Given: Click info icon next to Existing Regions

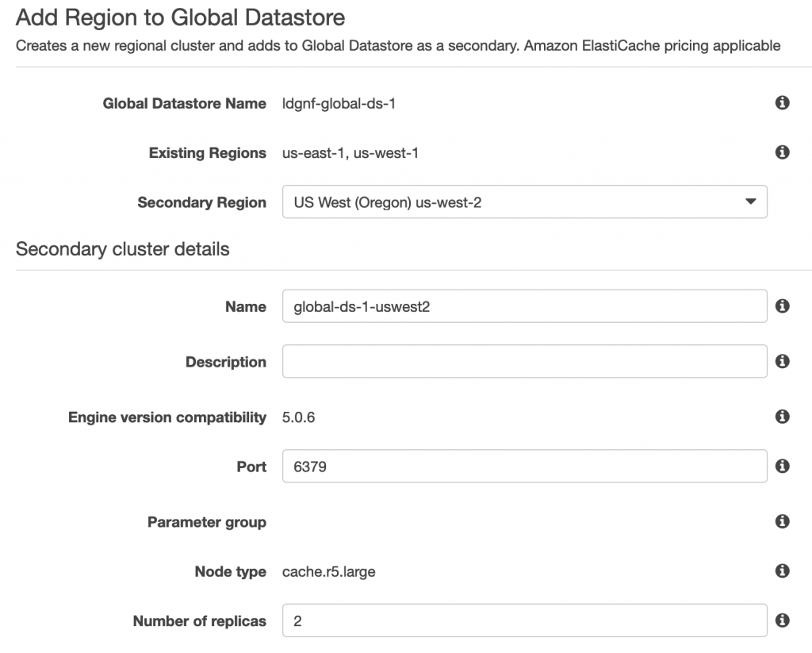Looking at the screenshot, I should point(782,152).
